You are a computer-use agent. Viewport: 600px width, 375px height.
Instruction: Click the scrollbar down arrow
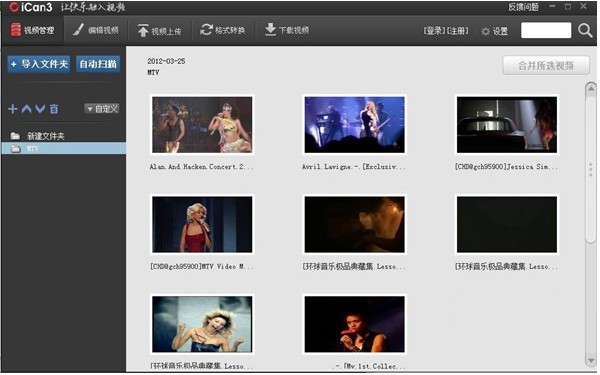pyautogui.click(x=590, y=361)
